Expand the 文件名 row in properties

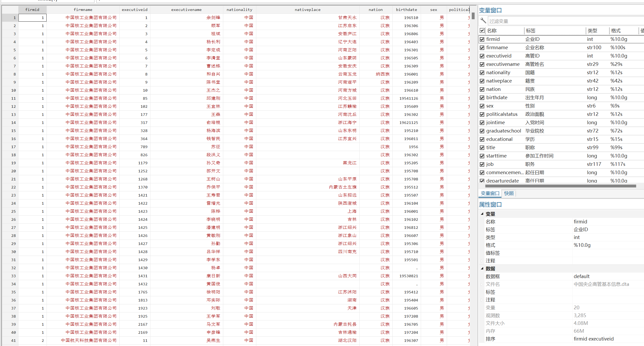482,284
